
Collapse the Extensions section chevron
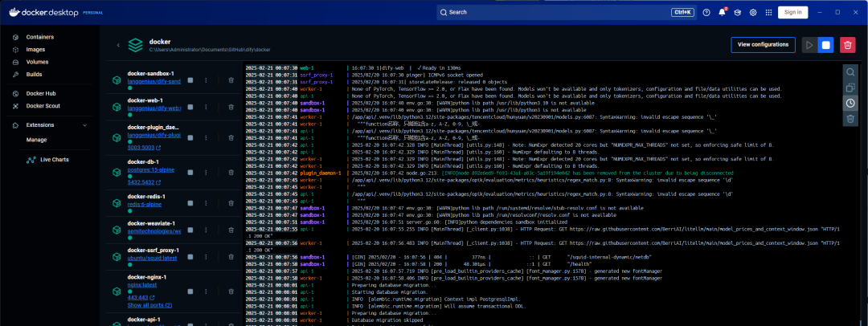(84, 125)
